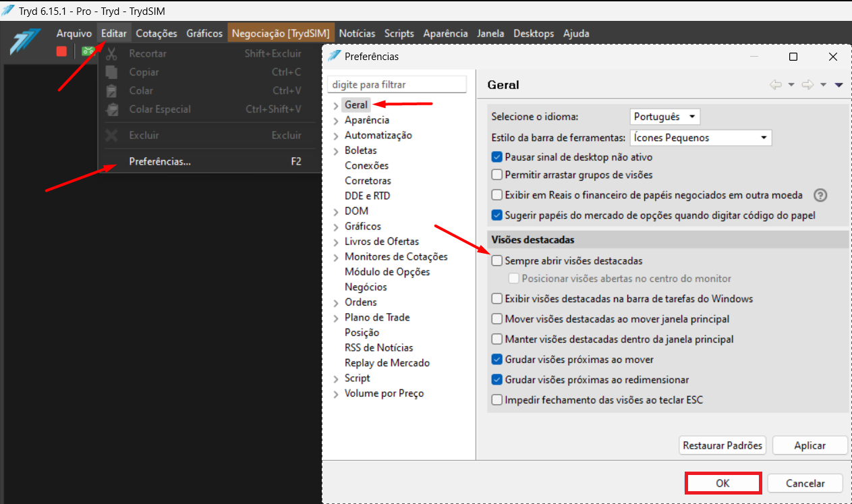The width and height of the screenshot is (852, 504).
Task: Open the dark view-menu triangle in the header
Action: point(839,85)
